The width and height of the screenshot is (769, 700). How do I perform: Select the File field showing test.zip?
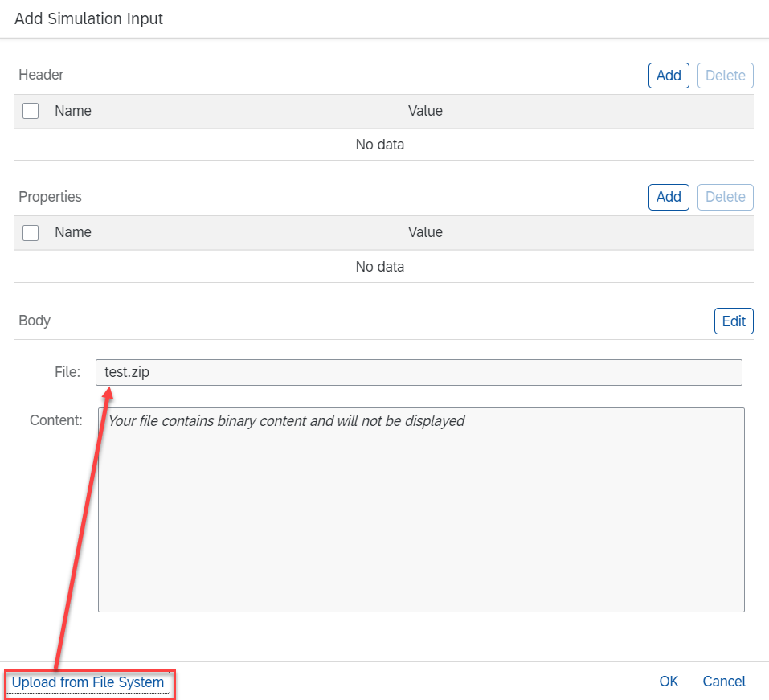click(x=418, y=371)
